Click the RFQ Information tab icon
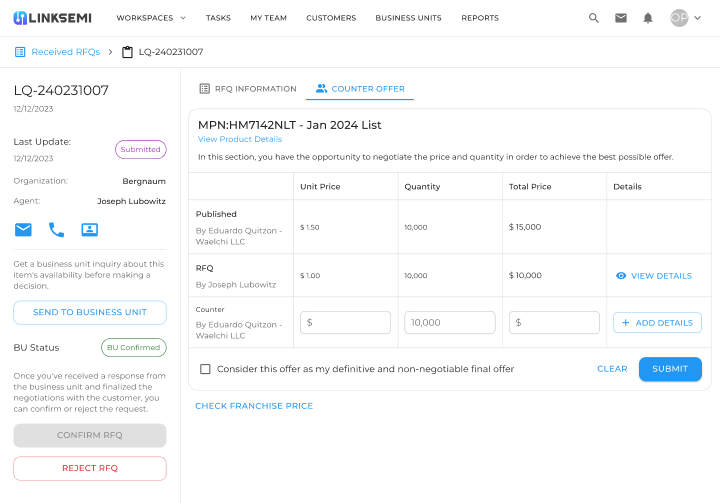This screenshot has height=503, width=720. tap(205, 89)
